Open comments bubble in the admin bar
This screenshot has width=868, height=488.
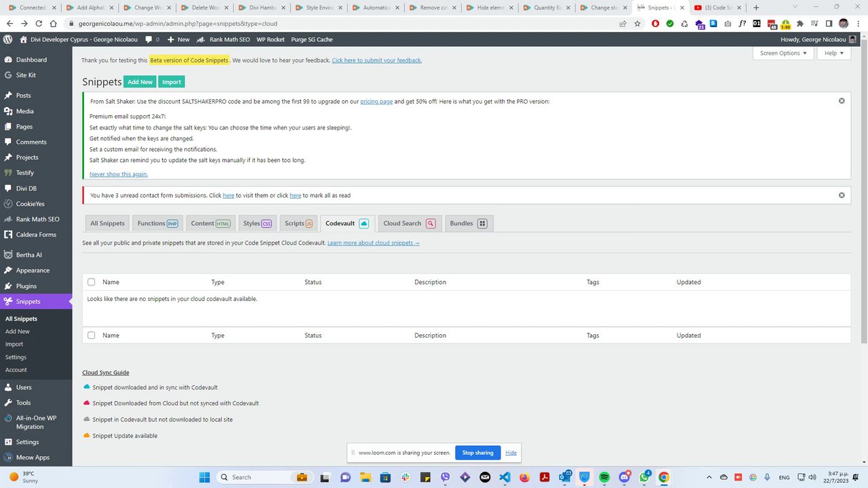pos(153,39)
